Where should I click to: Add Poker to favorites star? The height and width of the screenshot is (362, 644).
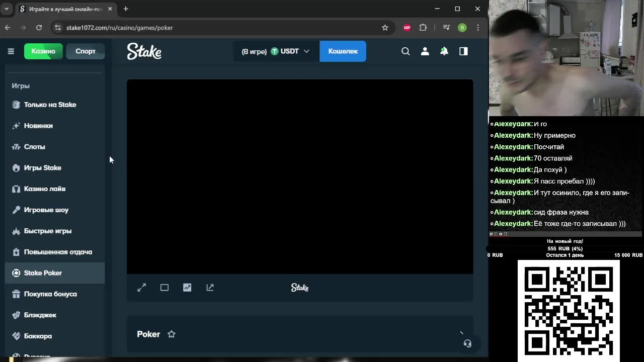pos(172,334)
